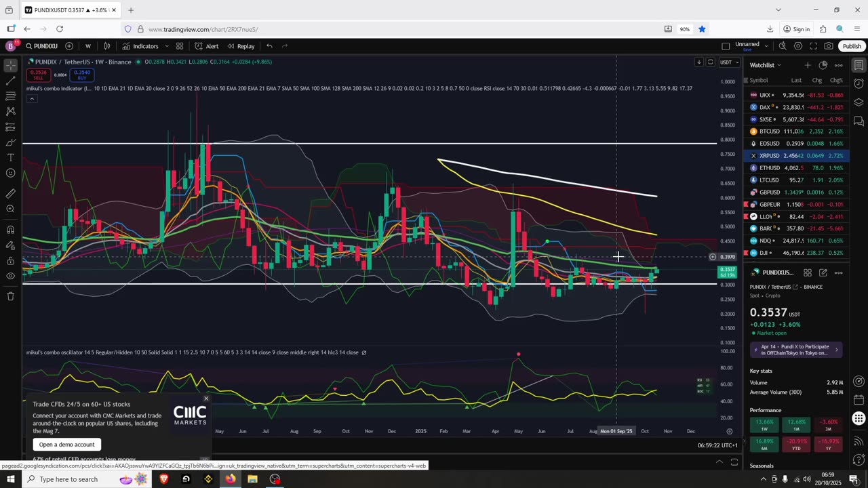Select the zoom in tool
Viewport: 868px width, 488px height.
click(10, 209)
